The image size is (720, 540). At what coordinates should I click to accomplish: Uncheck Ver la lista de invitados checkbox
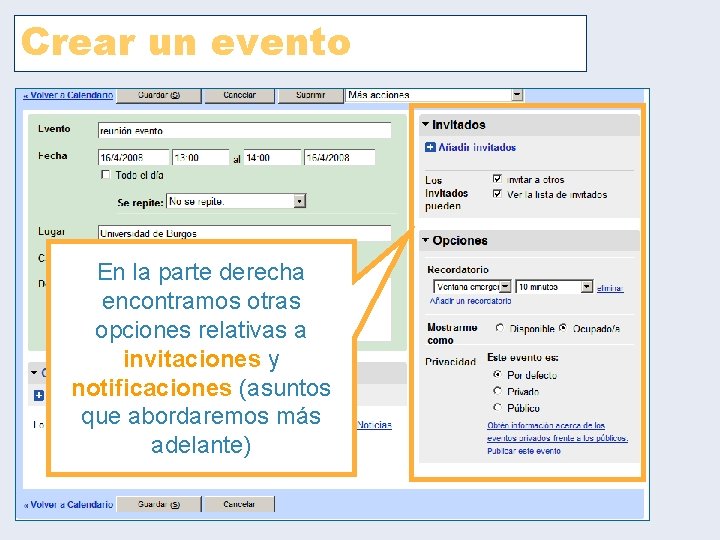(x=497, y=194)
